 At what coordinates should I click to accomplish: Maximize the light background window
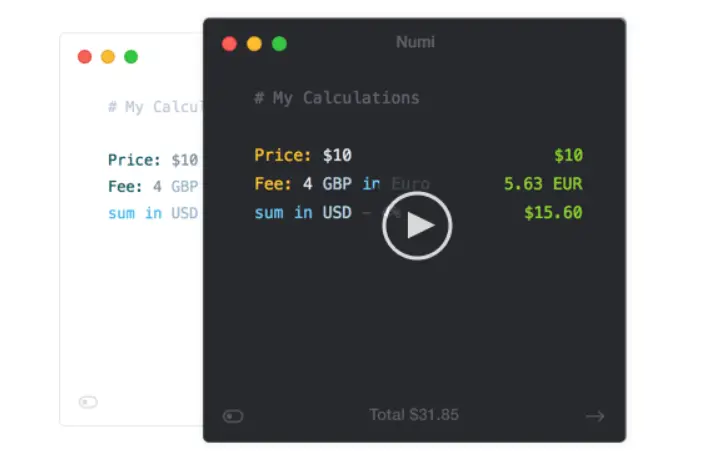tap(131, 57)
